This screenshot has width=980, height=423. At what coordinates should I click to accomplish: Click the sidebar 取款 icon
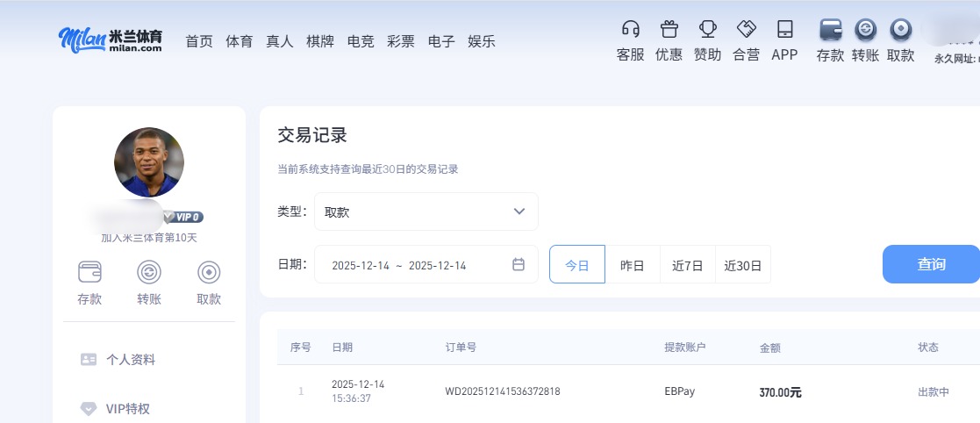(209, 272)
